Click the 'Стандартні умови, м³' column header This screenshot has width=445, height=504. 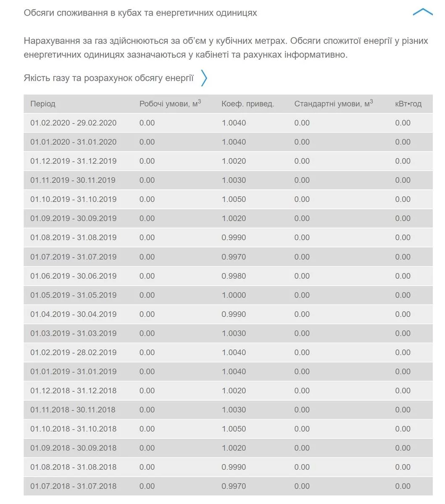click(334, 104)
